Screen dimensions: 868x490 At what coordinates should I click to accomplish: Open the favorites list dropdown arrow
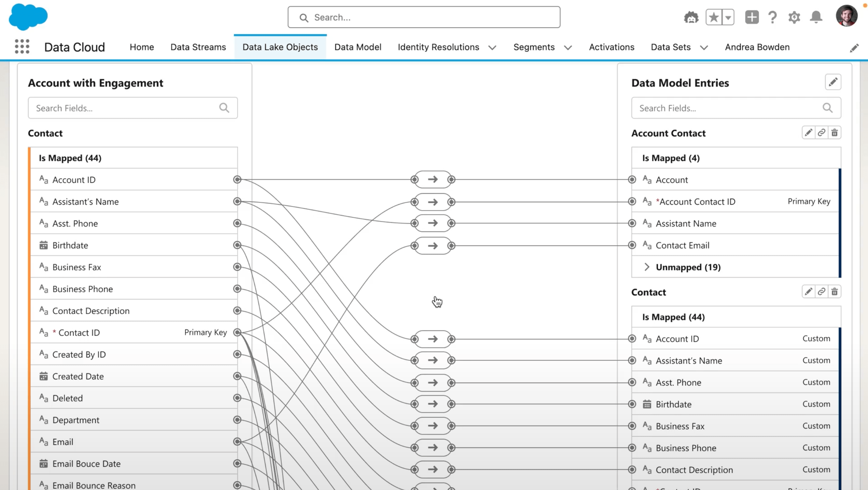point(728,17)
